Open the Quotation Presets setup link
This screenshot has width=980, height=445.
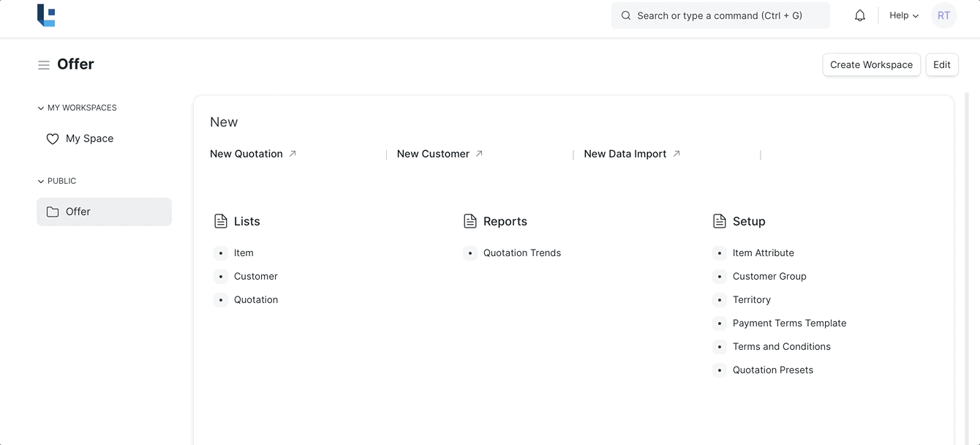coord(772,370)
